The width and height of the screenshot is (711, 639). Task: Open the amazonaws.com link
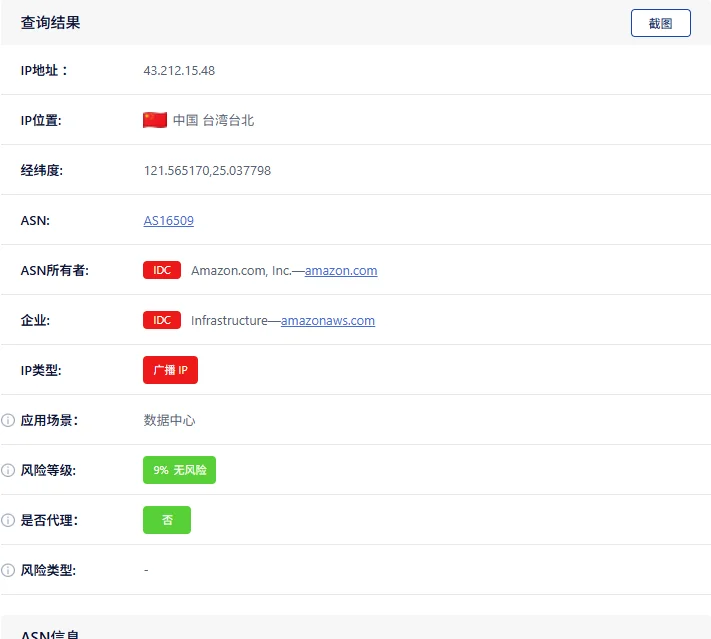[x=328, y=320]
